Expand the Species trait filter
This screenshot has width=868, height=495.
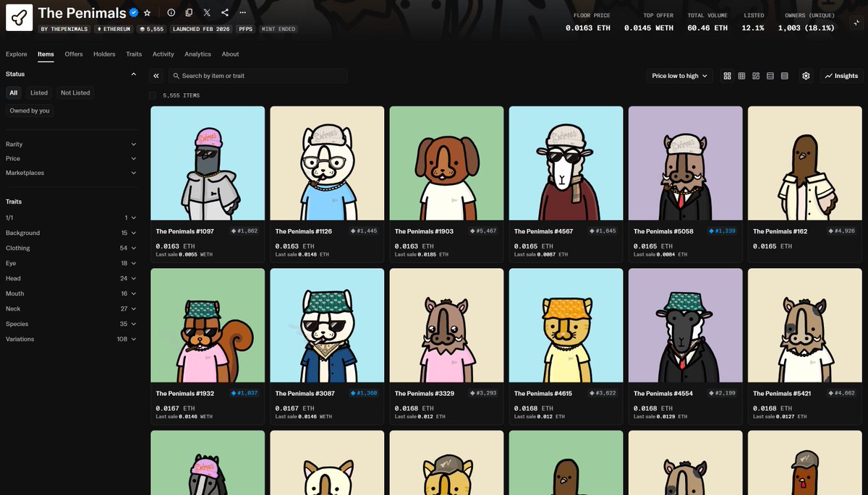[x=71, y=324]
